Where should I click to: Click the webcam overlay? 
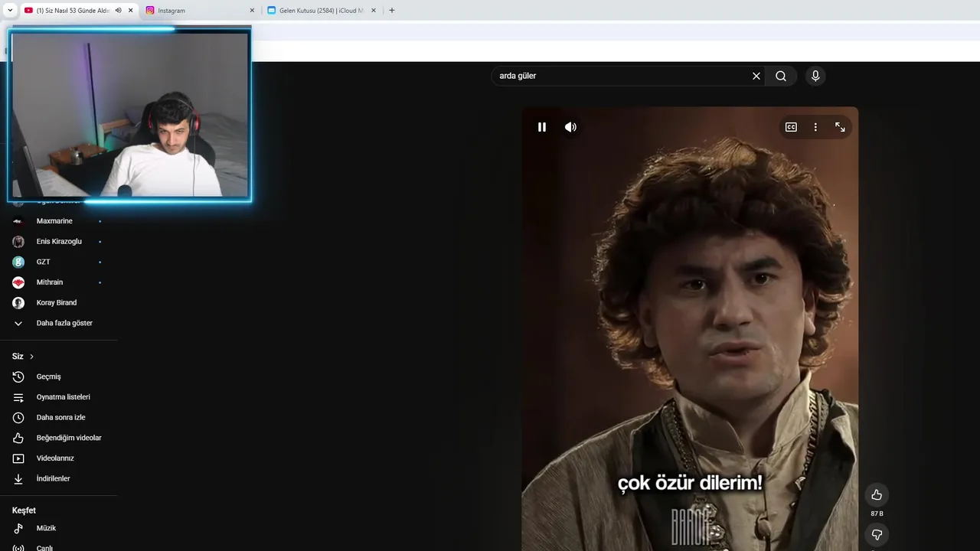(129, 114)
